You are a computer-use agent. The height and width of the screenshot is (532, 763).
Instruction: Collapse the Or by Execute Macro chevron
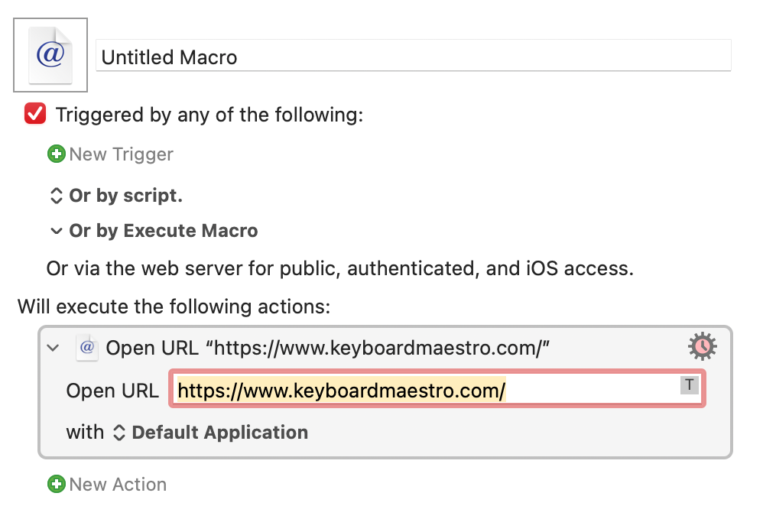point(57,231)
